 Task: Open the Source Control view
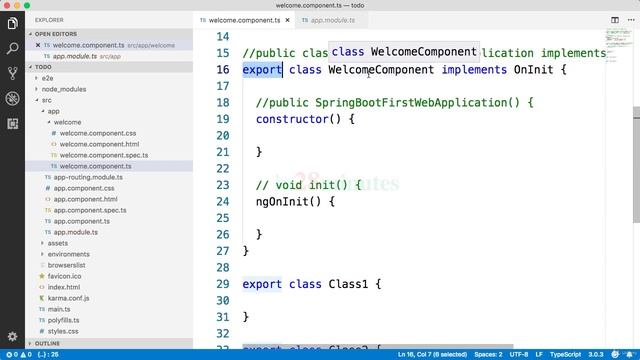pyautogui.click(x=12, y=73)
